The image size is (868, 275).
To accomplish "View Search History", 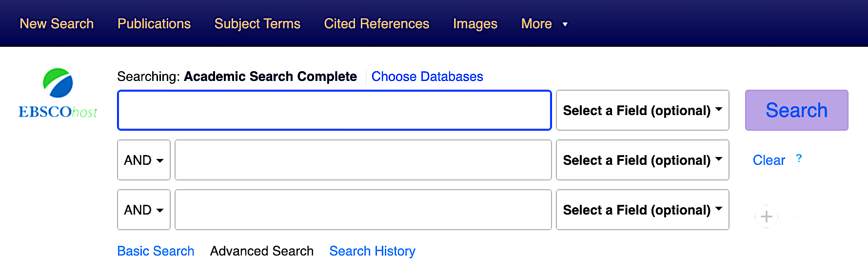I will click(x=372, y=251).
